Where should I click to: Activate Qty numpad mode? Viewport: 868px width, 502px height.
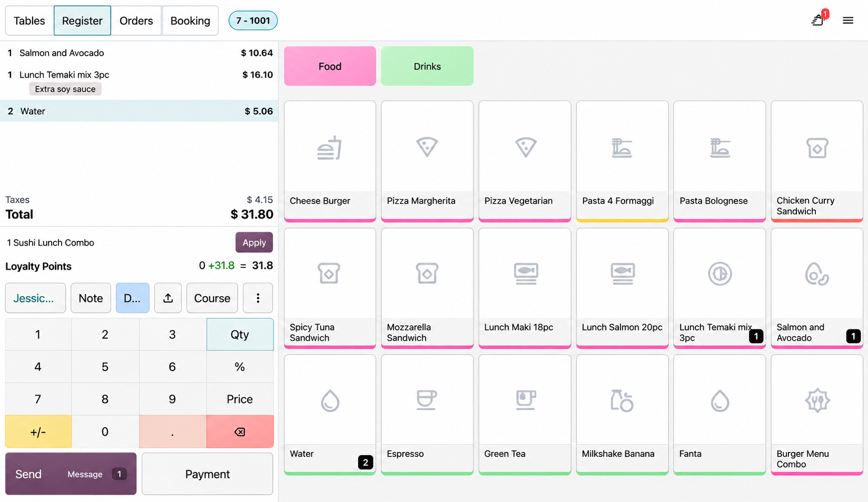click(x=240, y=335)
